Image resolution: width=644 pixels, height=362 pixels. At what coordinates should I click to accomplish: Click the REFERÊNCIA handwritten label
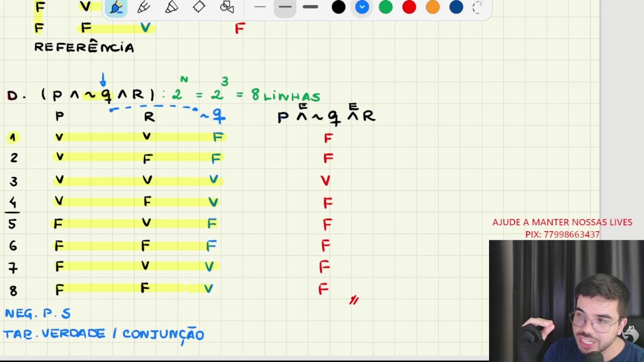point(84,48)
